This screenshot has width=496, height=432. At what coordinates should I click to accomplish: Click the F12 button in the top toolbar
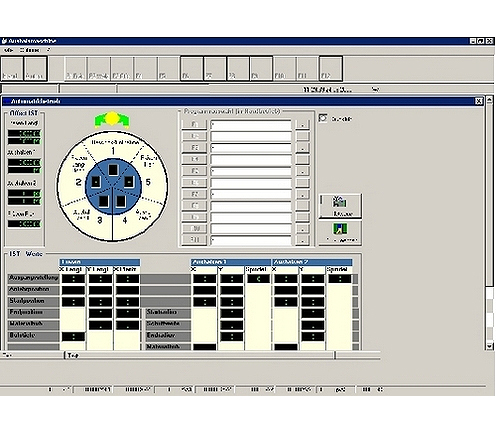tap(331, 69)
